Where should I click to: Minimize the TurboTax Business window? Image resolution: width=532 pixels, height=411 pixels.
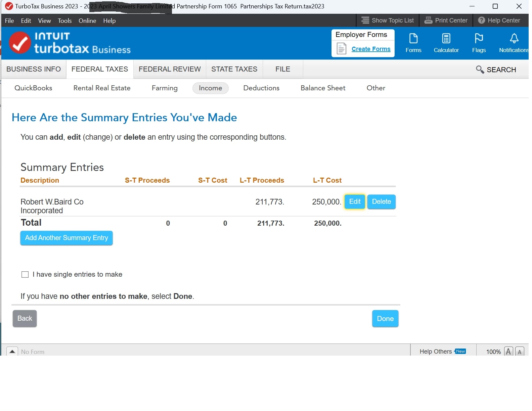tap(472, 6)
